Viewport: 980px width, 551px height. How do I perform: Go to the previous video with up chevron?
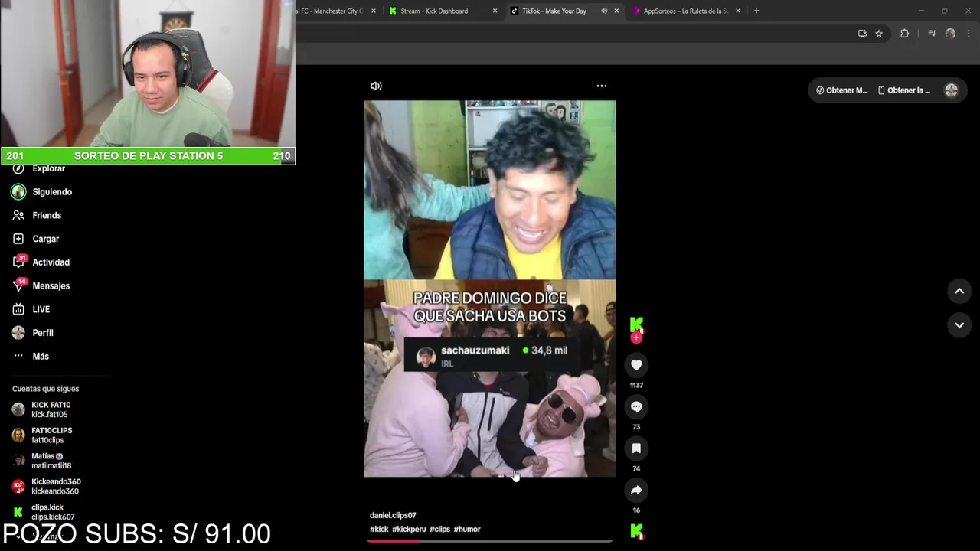coord(959,291)
